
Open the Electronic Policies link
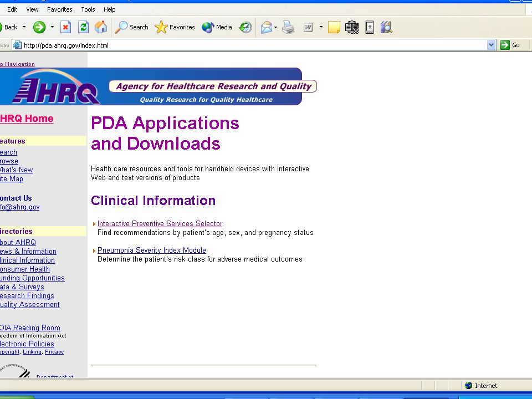tap(27, 344)
